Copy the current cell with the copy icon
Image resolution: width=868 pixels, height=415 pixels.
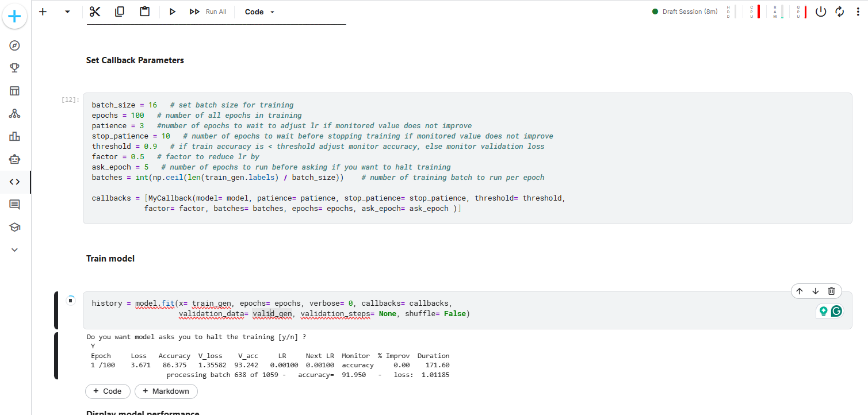[119, 11]
